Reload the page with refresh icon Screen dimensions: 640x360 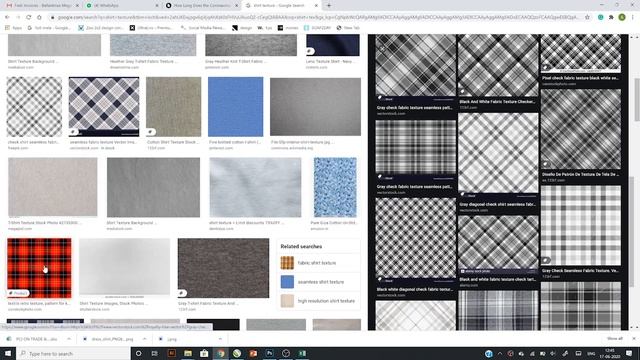click(29, 17)
